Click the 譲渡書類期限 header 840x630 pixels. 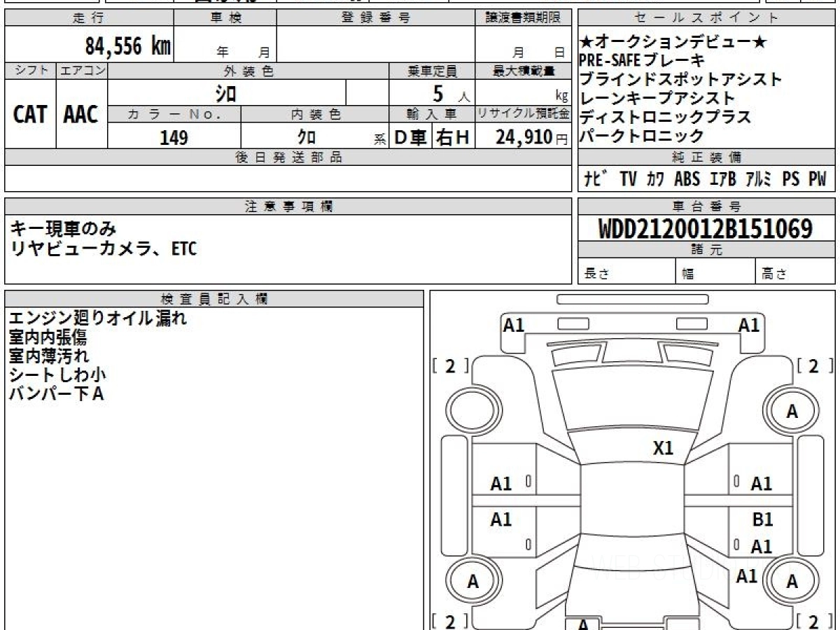pos(524,18)
